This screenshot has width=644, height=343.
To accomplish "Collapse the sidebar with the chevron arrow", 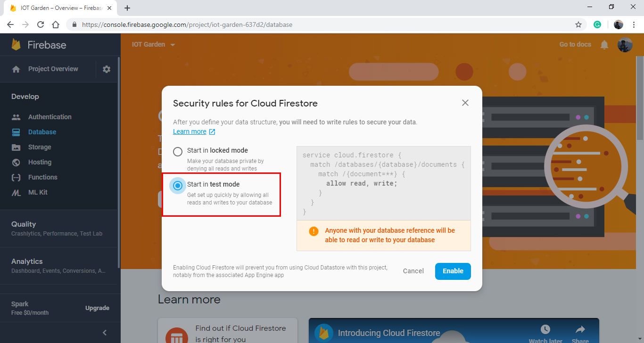I will [105, 333].
